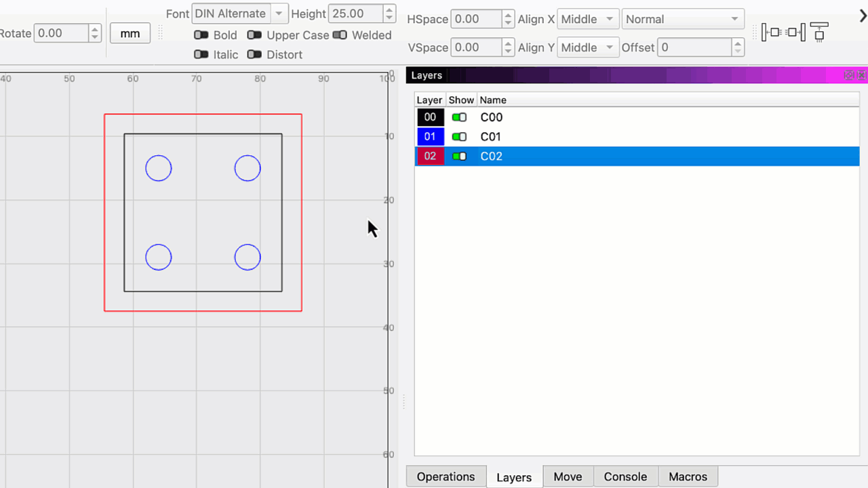The height and width of the screenshot is (488, 868).
Task: Toggle visibility of layer C00
Action: click(460, 117)
